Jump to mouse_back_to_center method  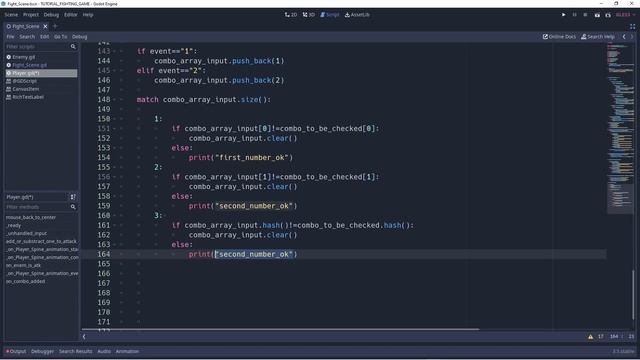[x=31, y=218]
